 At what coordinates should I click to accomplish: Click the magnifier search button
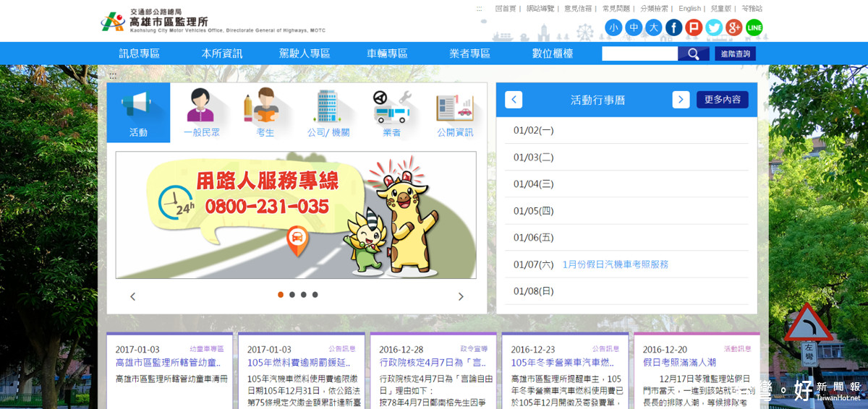694,53
